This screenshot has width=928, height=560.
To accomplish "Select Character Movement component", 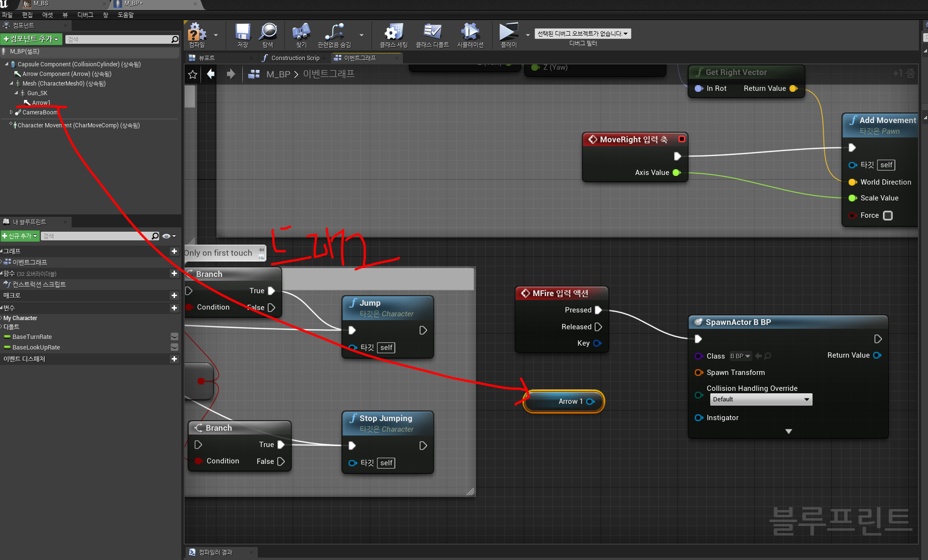I will point(78,125).
